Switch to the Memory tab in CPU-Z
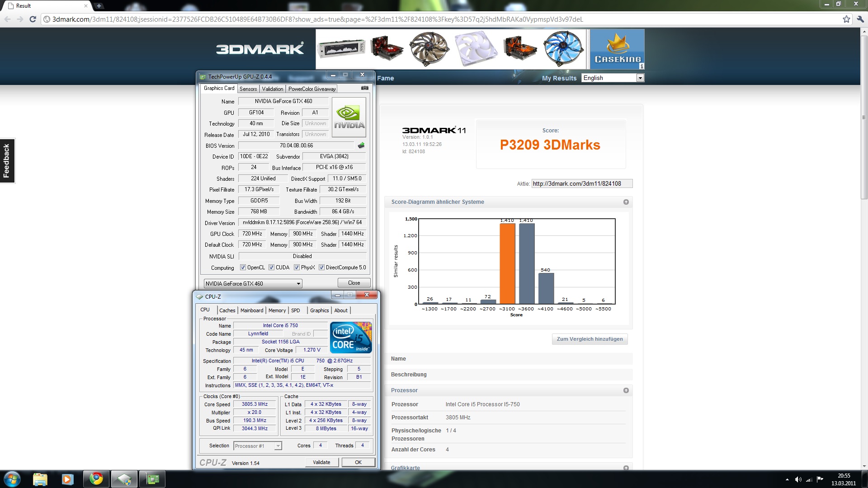This screenshot has height=488, width=868. [x=277, y=310]
